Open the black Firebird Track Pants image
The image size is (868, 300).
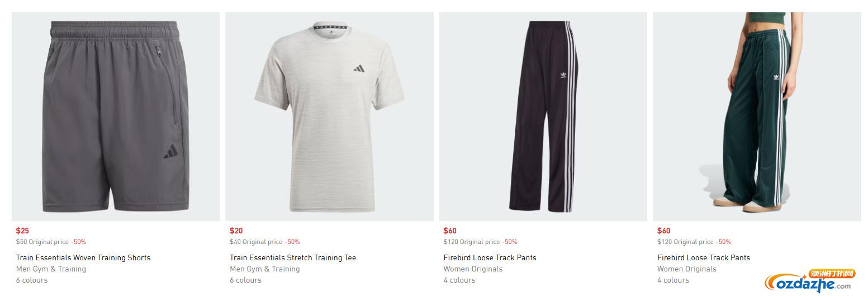543,116
